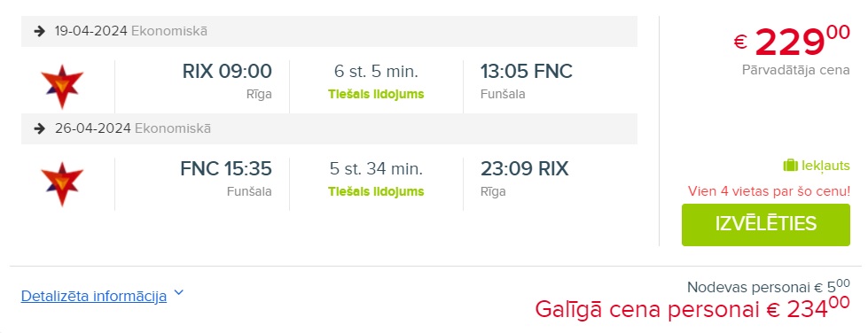868x333 pixels.
Task: Click the airline star logo for return flight
Action: coord(62,183)
